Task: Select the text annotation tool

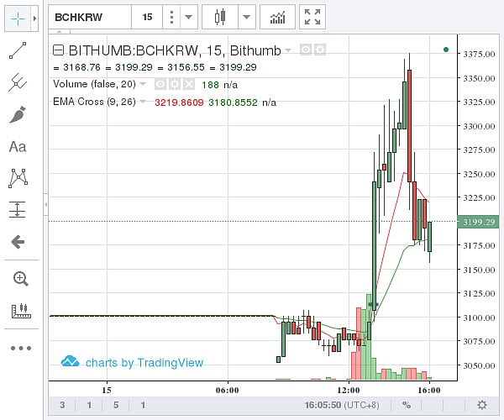Action: [x=18, y=147]
